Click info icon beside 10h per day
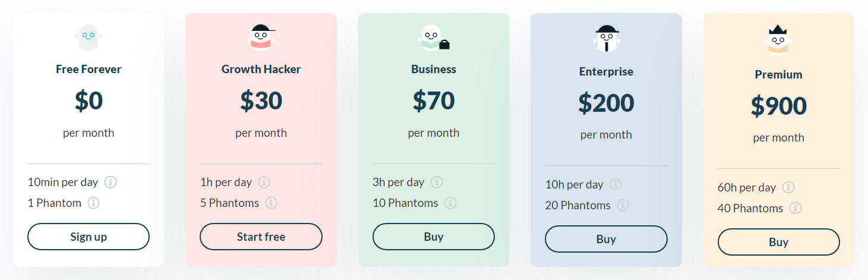The height and width of the screenshot is (280, 868). tap(616, 184)
